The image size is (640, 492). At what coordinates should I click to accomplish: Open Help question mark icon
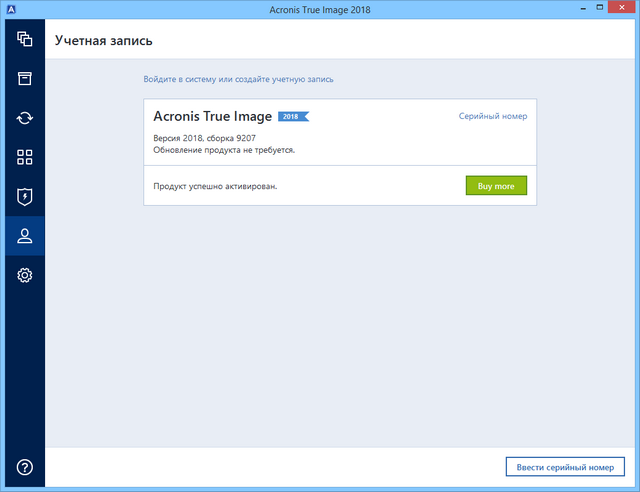[24, 467]
